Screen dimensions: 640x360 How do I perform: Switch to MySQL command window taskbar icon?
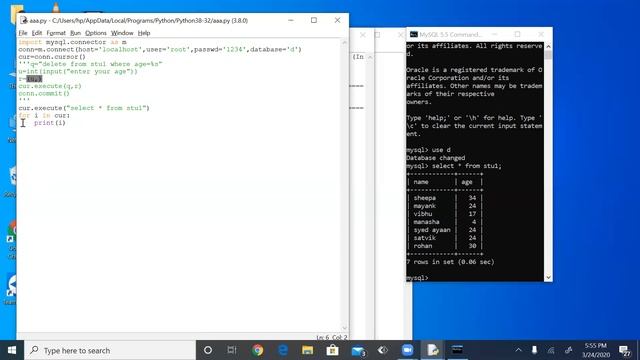tap(457, 350)
